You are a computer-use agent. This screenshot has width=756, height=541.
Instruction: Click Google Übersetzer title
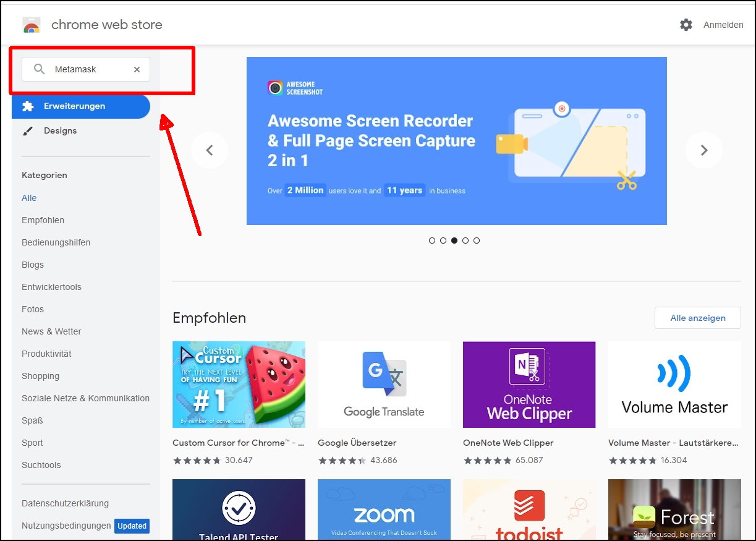click(x=357, y=443)
